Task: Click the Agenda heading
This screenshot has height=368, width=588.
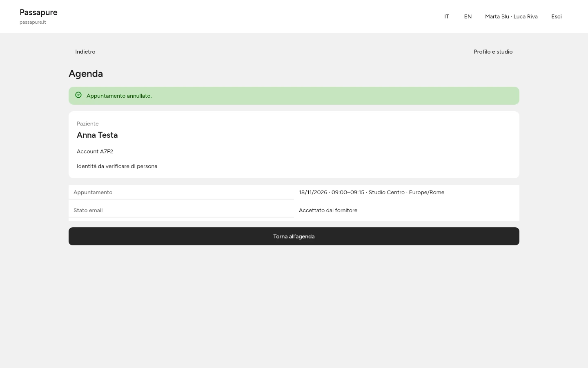Action: [86, 74]
